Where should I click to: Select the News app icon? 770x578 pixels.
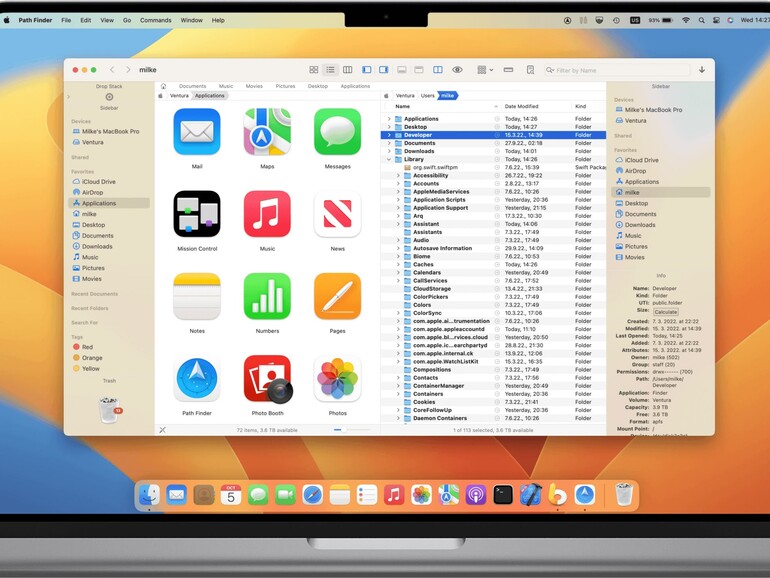(x=337, y=214)
